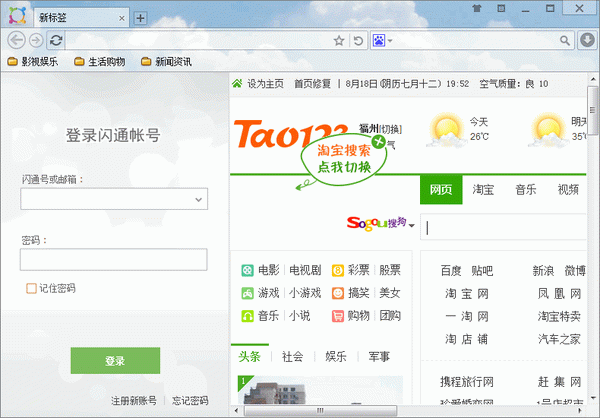
Task: Reload the page with refresh icon
Action: [56, 40]
